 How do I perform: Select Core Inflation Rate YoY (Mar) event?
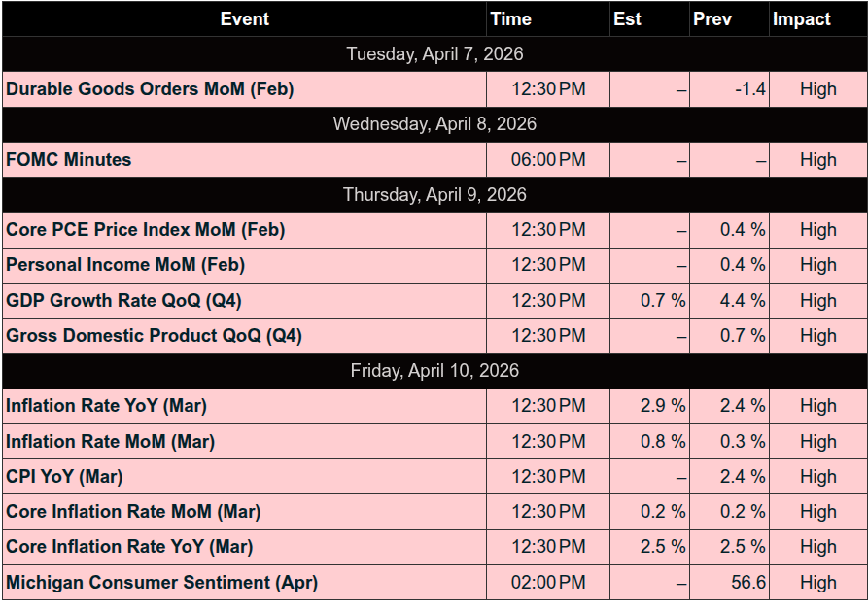pos(129,547)
